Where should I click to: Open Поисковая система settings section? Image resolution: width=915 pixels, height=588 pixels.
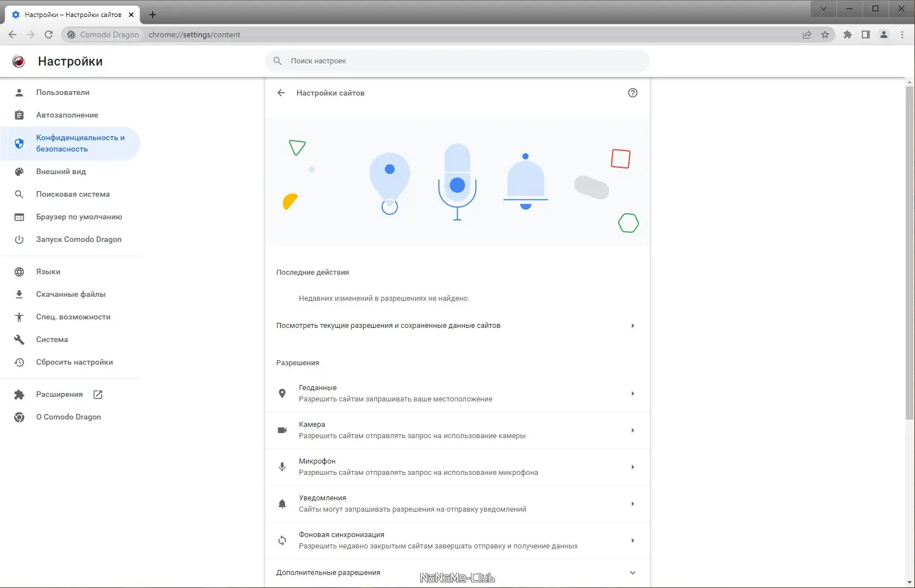pyautogui.click(x=70, y=194)
